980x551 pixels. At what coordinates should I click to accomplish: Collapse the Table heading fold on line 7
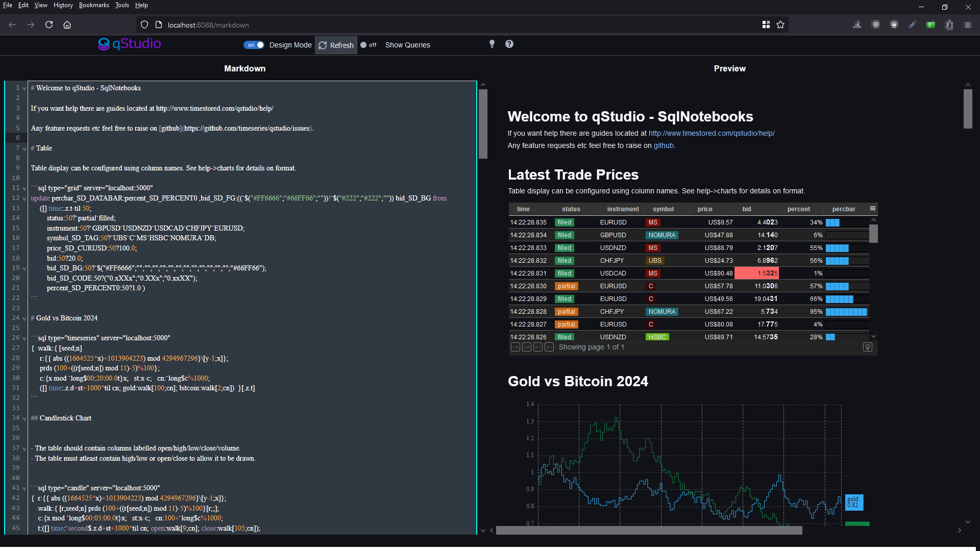tap(24, 148)
